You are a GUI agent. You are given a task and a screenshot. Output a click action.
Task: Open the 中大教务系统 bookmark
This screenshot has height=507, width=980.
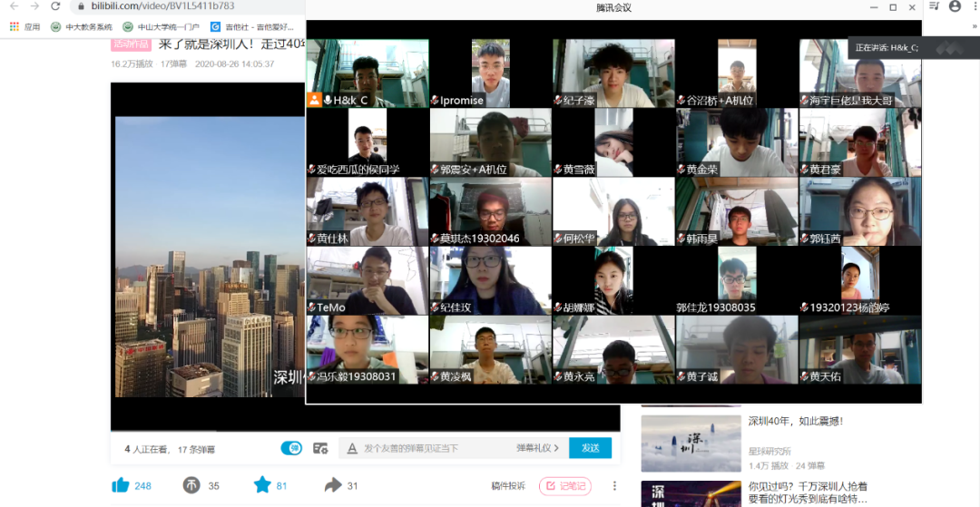pyautogui.click(x=82, y=27)
